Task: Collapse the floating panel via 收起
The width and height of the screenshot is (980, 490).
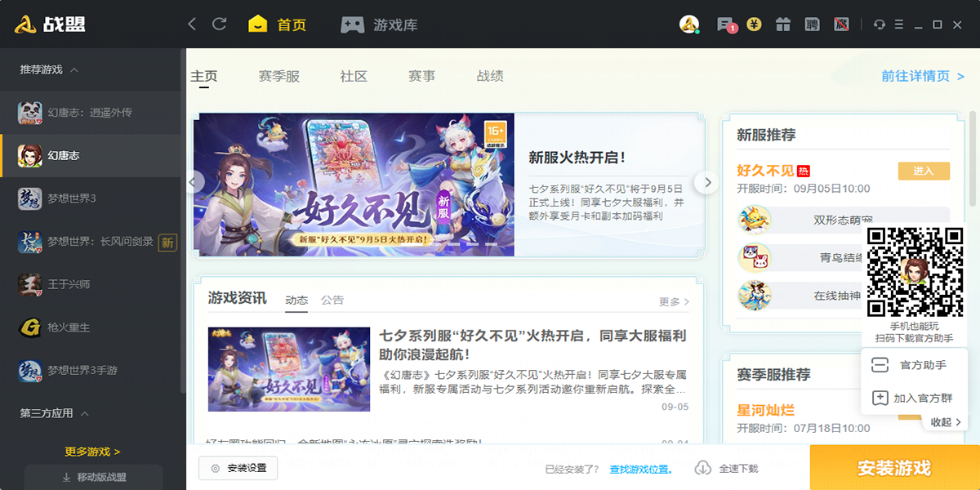Action: point(947,422)
